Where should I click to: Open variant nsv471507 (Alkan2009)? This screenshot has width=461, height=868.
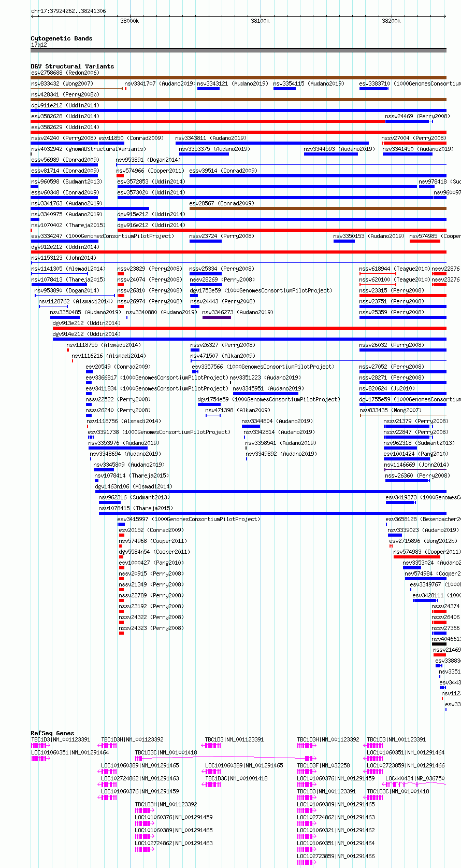[223, 356]
